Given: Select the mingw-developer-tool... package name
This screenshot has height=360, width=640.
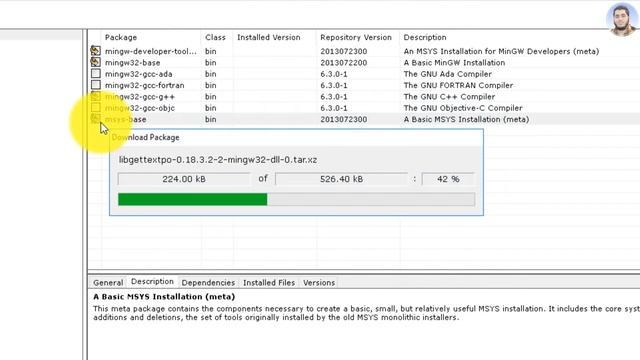Looking at the screenshot, I should tap(151, 51).
